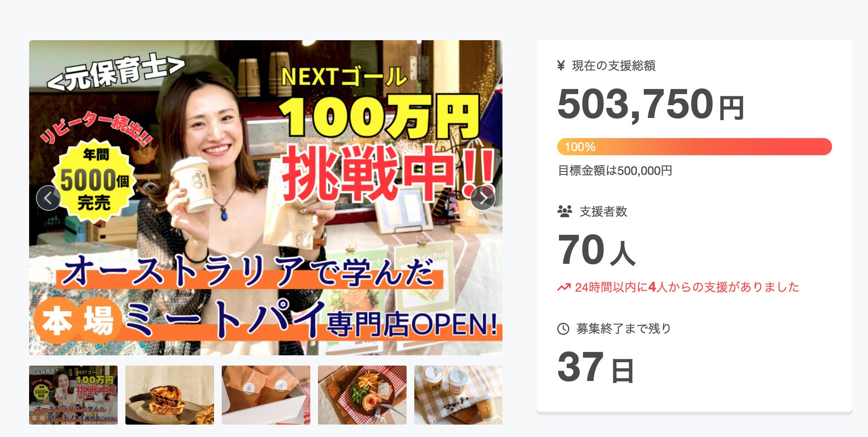Screen dimensions: 868x437
Task: Click the 目標金額は500,000円 text
Action: click(615, 171)
